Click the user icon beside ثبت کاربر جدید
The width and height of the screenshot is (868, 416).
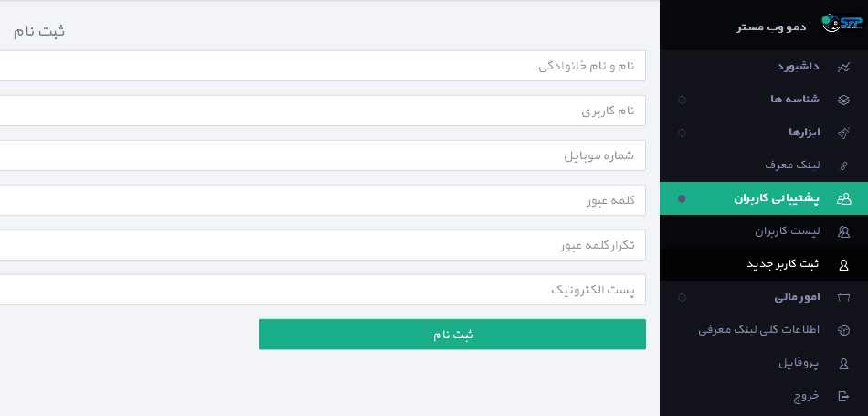point(843,264)
